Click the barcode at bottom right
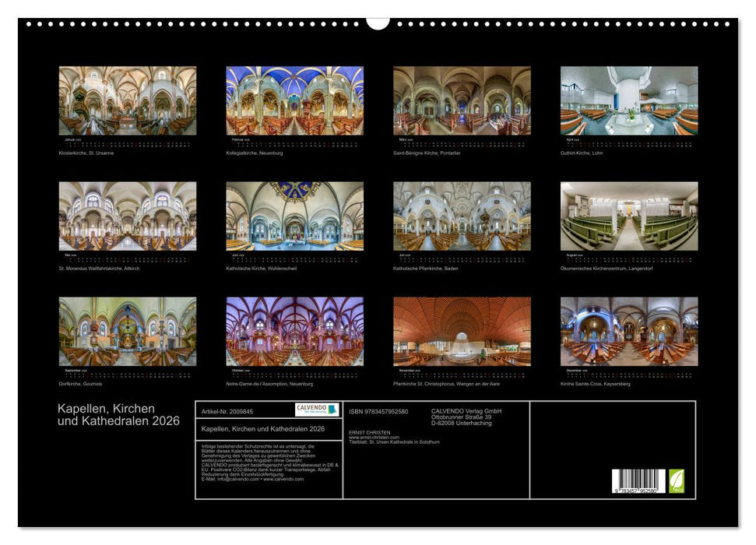This screenshot has width=756, height=545. click(x=638, y=481)
